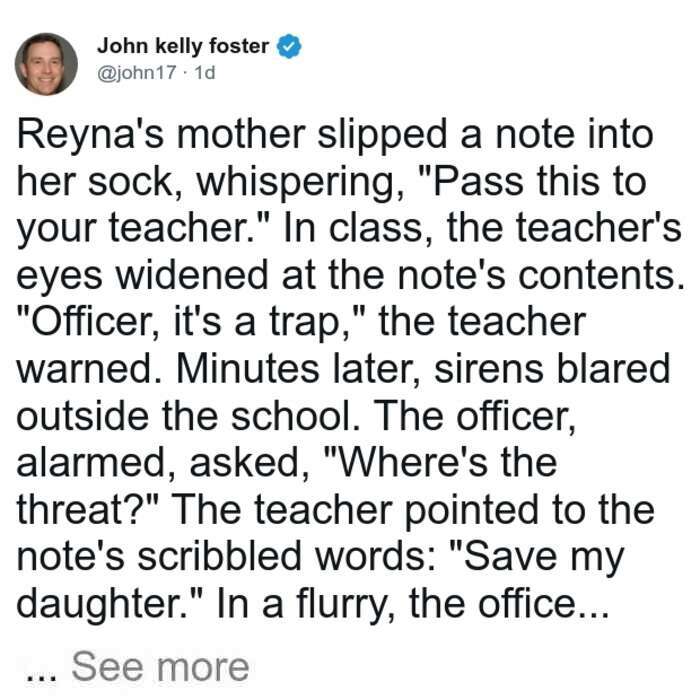700x700 pixels.
Task: Open the John kelly foster display name
Action: coord(183,46)
